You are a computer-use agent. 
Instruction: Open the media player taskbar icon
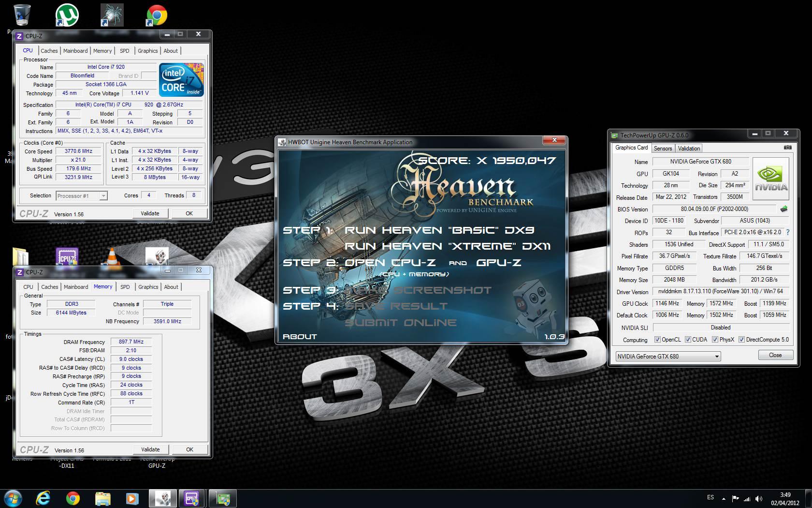[132, 498]
